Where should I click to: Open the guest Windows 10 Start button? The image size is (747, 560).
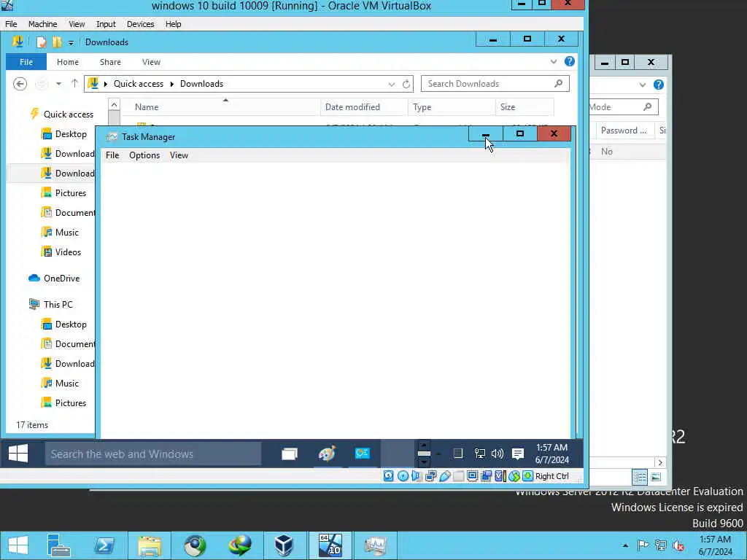pyautogui.click(x=18, y=454)
